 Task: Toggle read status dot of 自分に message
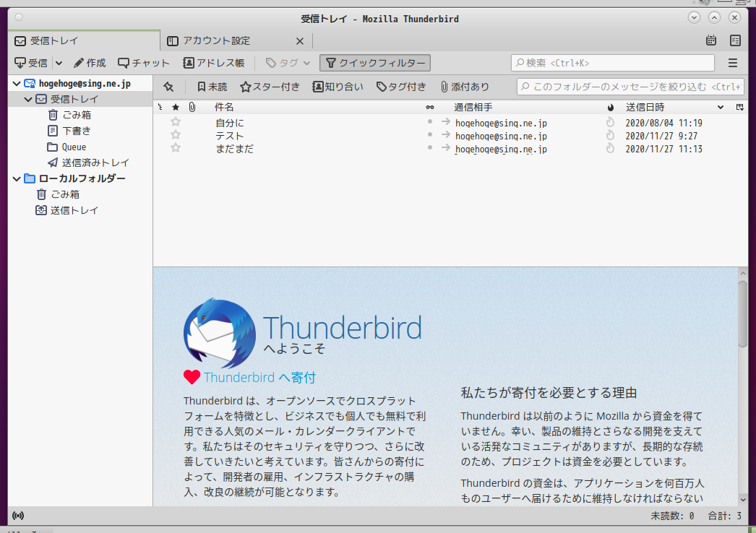429,122
